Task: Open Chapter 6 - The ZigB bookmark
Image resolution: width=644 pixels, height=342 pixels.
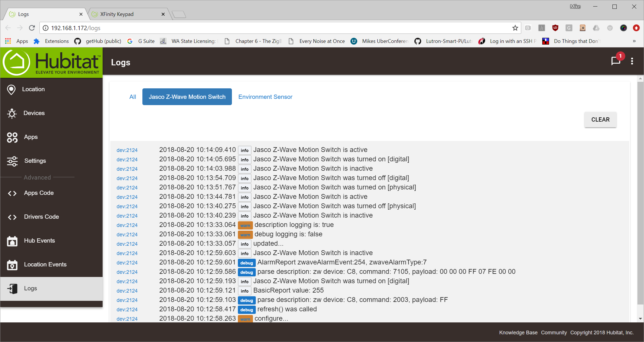Action: pyautogui.click(x=254, y=41)
